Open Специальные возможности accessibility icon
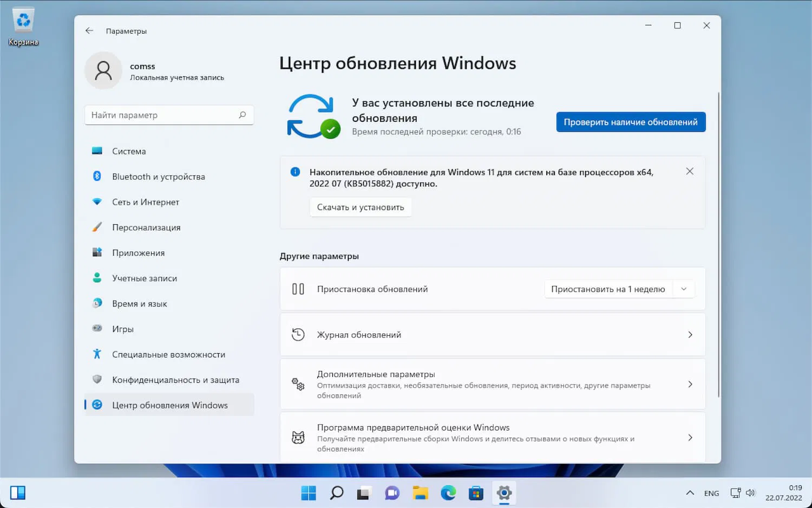The image size is (812, 508). tap(97, 354)
